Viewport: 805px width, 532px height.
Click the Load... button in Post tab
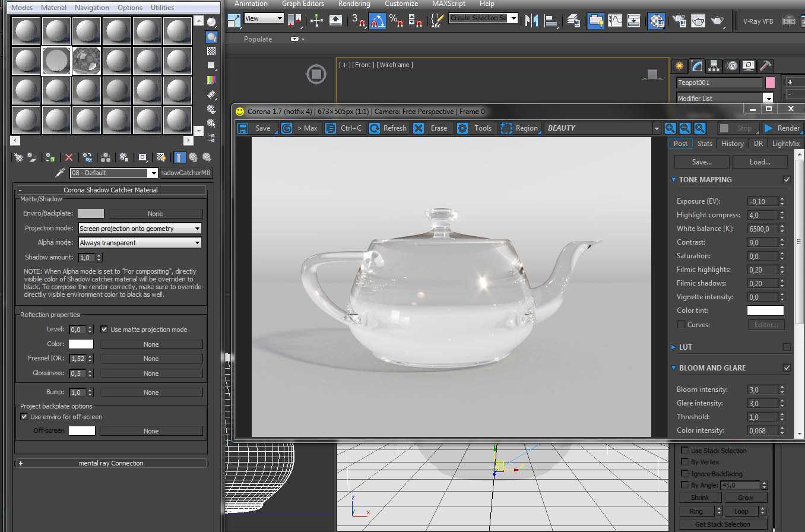tap(760, 162)
